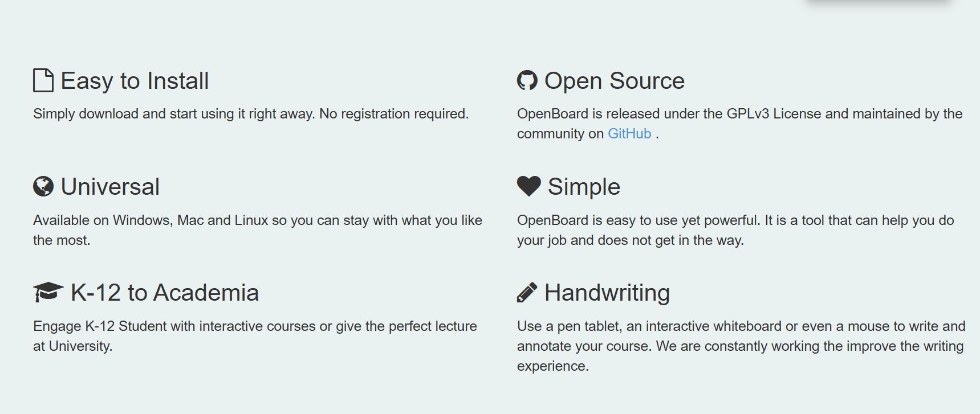Open the GitHub link
The height and width of the screenshot is (414, 980).
629,134
